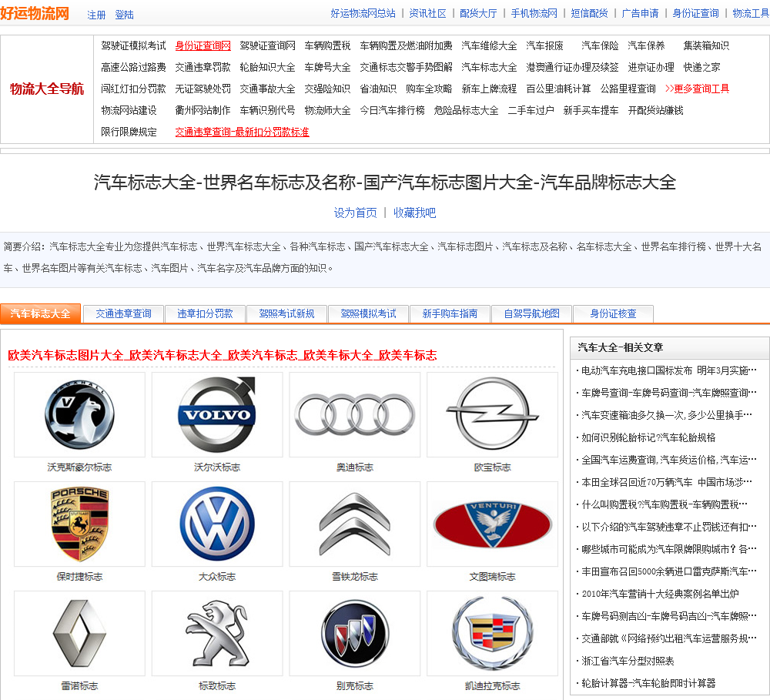Open the Peugeot lion logo
The width and height of the screenshot is (770, 700).
coord(217,634)
